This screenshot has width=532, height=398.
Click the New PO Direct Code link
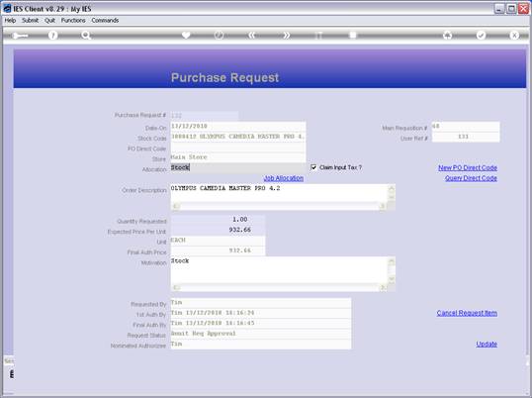tap(468, 167)
